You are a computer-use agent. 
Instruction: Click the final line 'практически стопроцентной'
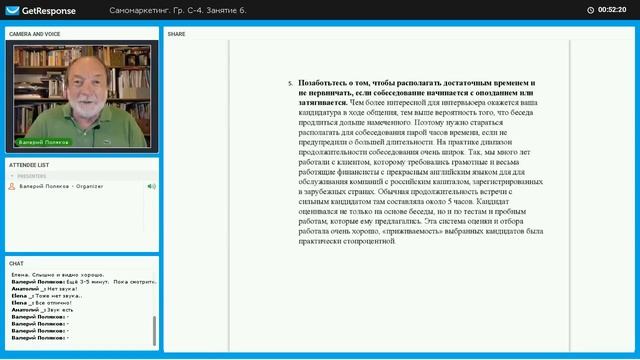click(x=347, y=241)
